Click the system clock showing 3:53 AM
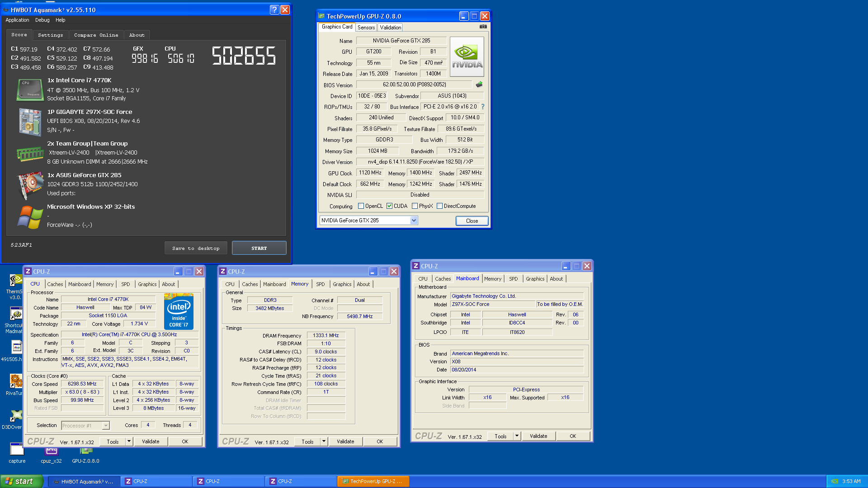The height and width of the screenshot is (488, 868). coord(852,481)
